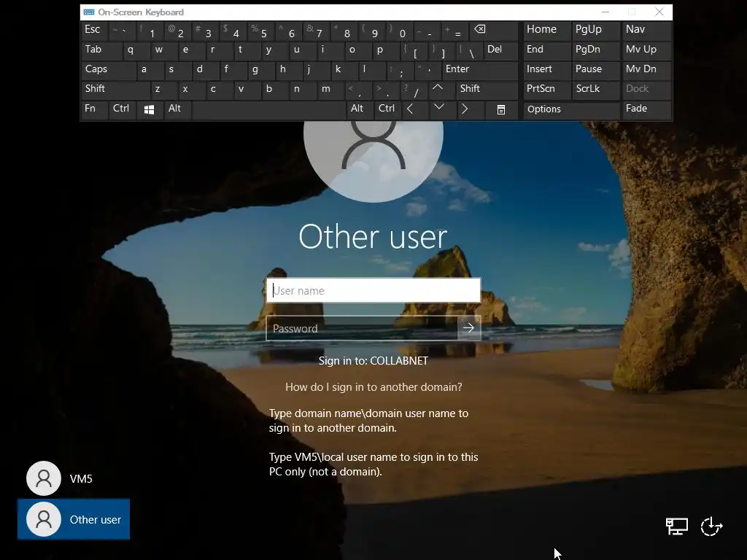
Task: Toggle the Fn key
Action: coord(94,109)
